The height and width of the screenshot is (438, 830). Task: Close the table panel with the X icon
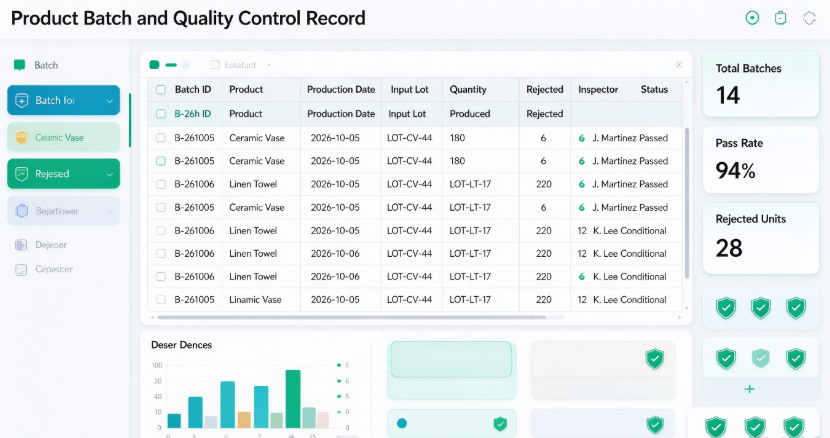679,65
